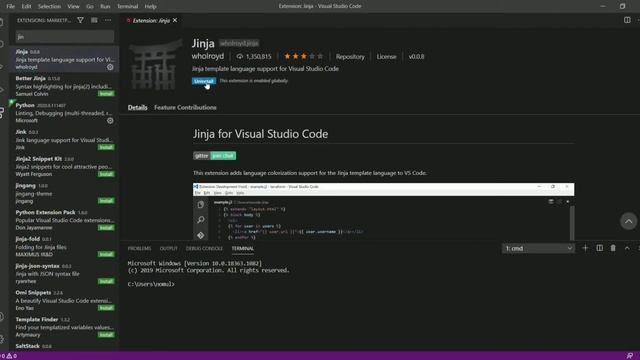Close the Extension: Jinja tab
Viewport: 640px width, 360px height.
click(x=175, y=20)
